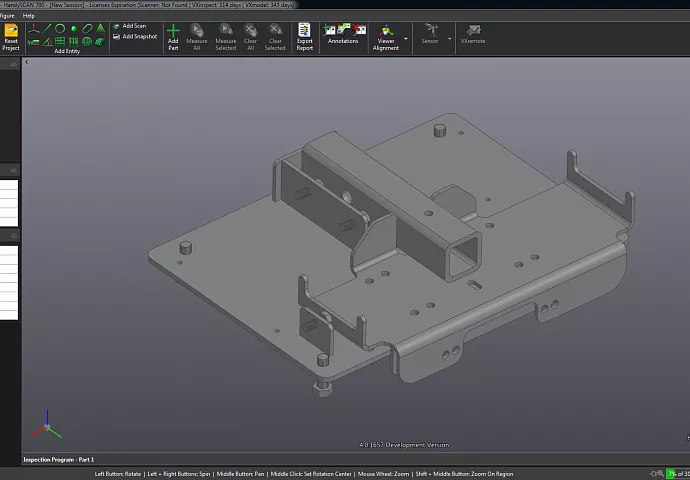Open Export Report
The width and height of the screenshot is (690, 480).
tap(305, 37)
